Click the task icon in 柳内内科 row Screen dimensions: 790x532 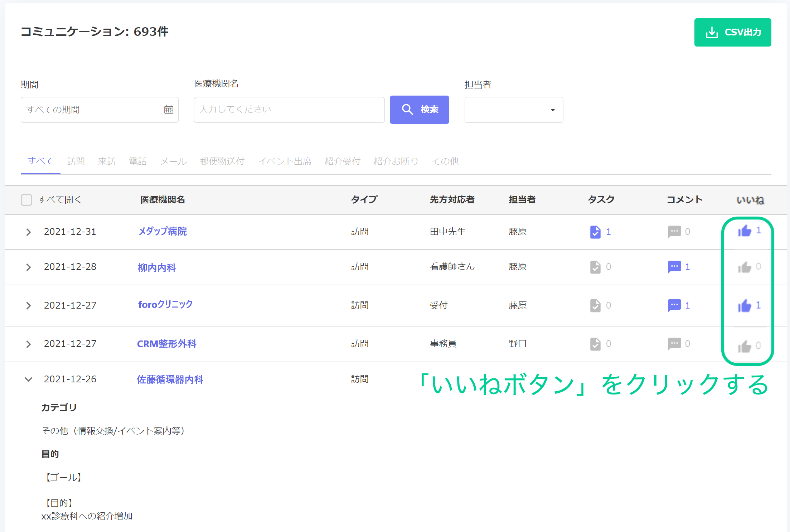595,267
